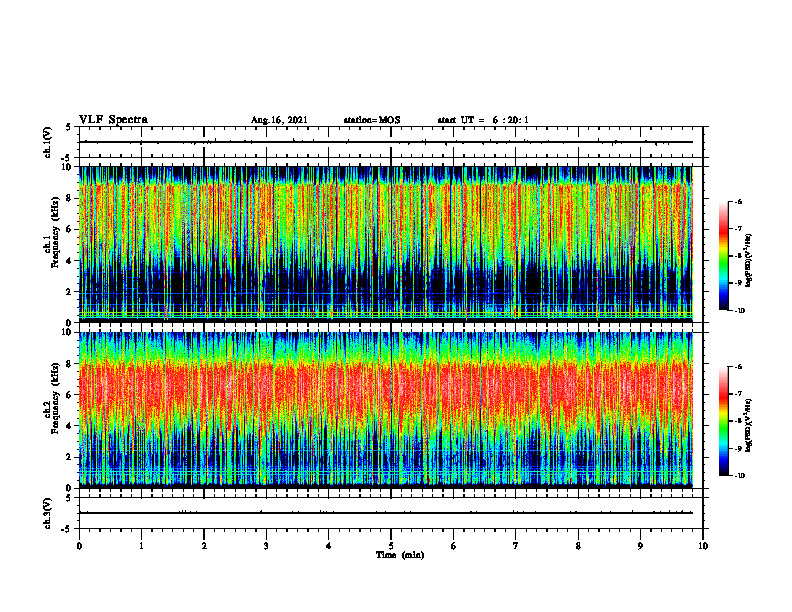Viewport: 792px width, 612px height.
Task: Click the "station=MOS" header label
Action: [372, 120]
